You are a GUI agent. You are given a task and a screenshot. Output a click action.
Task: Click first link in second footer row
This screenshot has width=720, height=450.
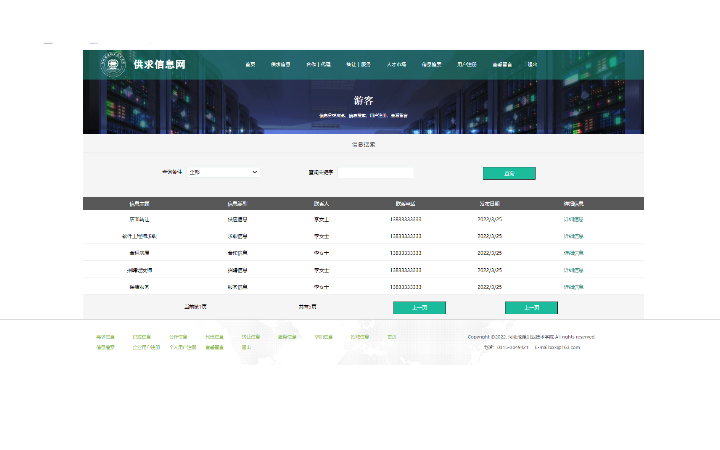point(105,348)
